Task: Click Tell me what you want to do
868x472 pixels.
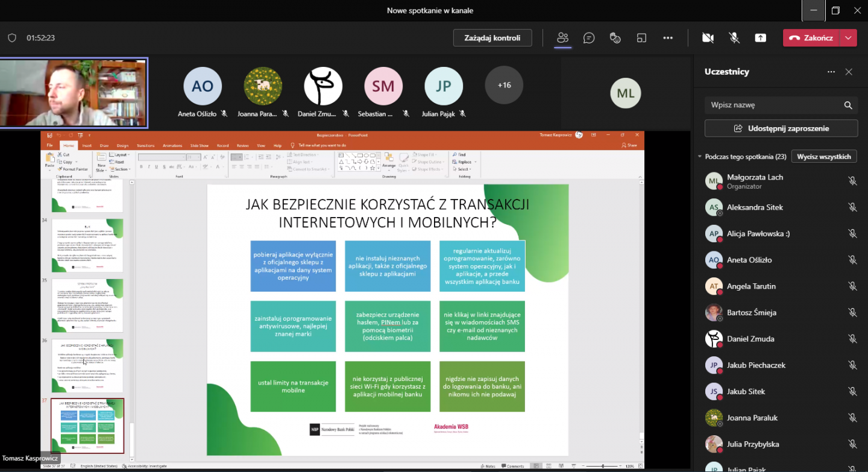Action: click(x=318, y=145)
